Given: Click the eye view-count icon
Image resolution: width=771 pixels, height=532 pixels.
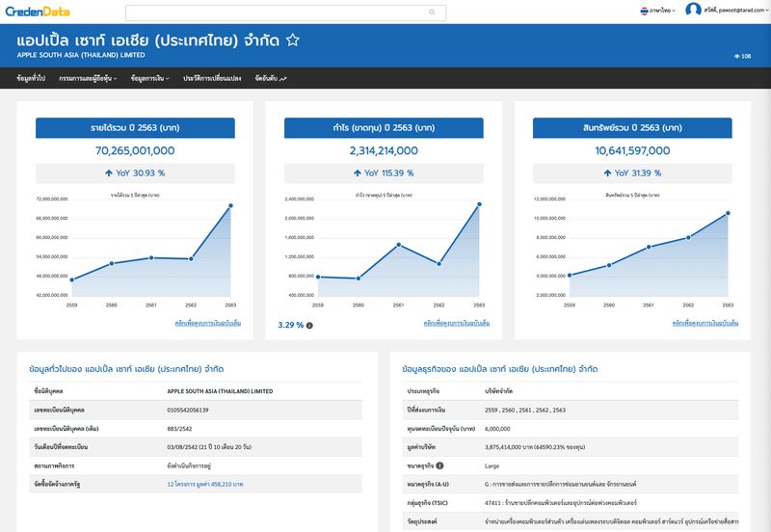Looking at the screenshot, I should click(x=736, y=57).
